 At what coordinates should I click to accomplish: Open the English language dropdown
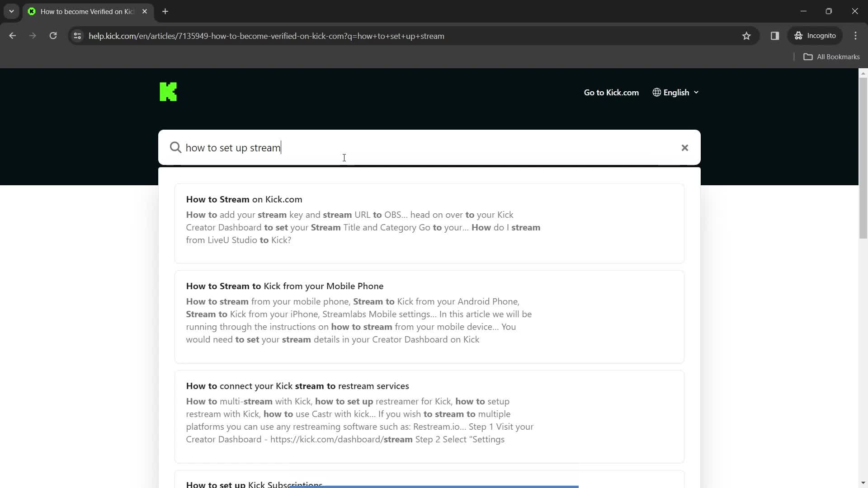(676, 93)
